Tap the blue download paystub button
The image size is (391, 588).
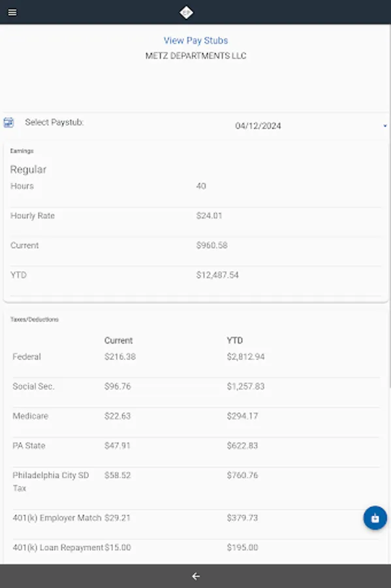coord(373,517)
